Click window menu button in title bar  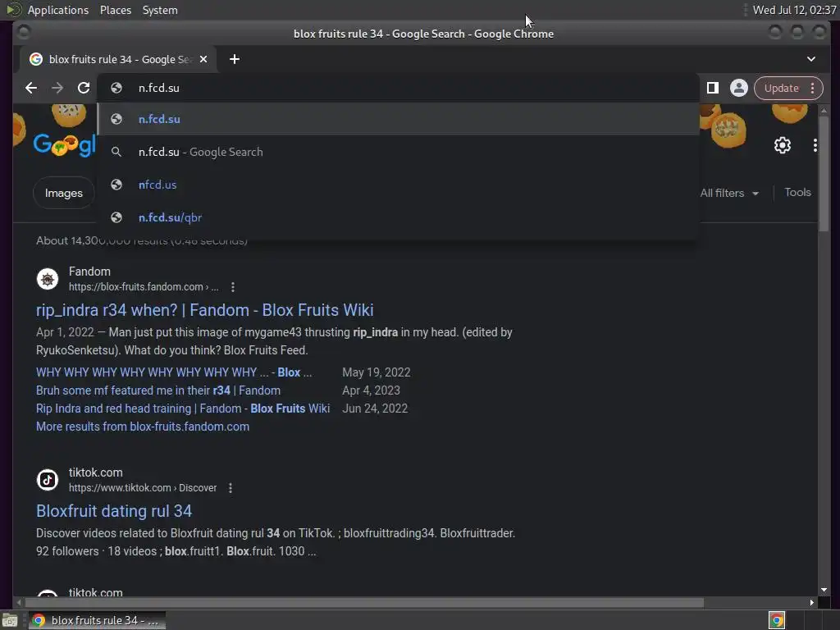(x=23, y=33)
